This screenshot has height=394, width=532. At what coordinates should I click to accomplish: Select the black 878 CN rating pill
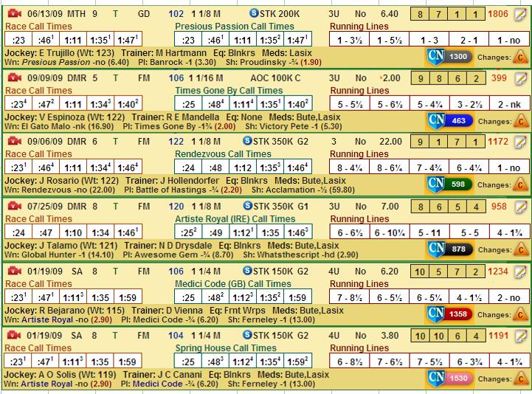(458, 249)
